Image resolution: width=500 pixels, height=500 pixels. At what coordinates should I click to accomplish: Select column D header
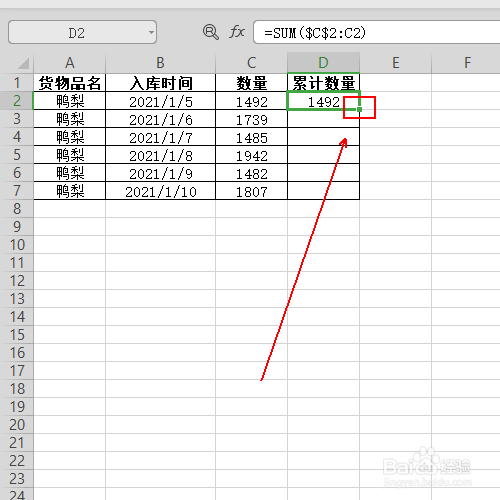(x=324, y=63)
